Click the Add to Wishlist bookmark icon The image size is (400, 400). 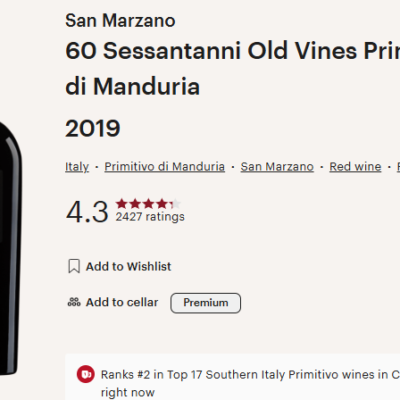click(x=74, y=266)
